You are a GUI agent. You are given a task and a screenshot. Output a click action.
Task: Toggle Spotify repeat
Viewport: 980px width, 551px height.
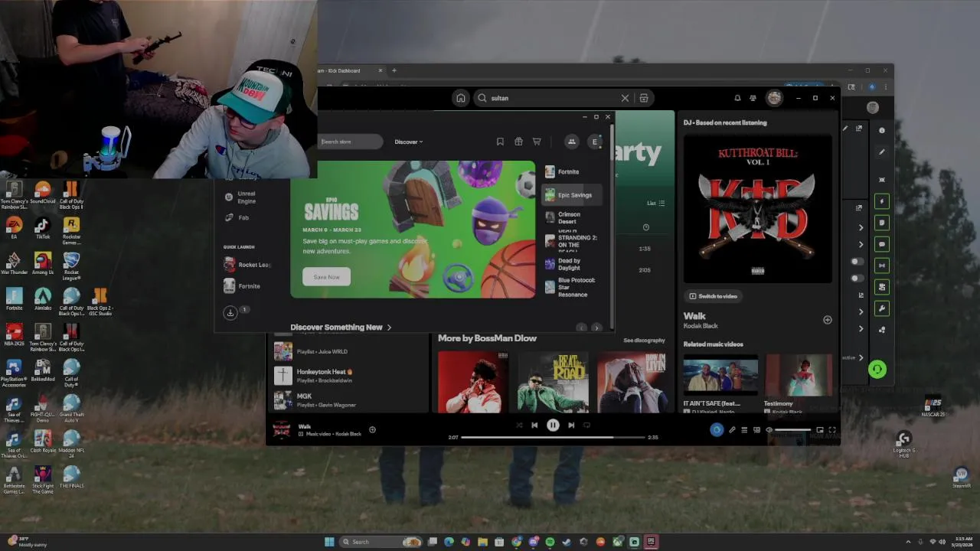pyautogui.click(x=586, y=425)
